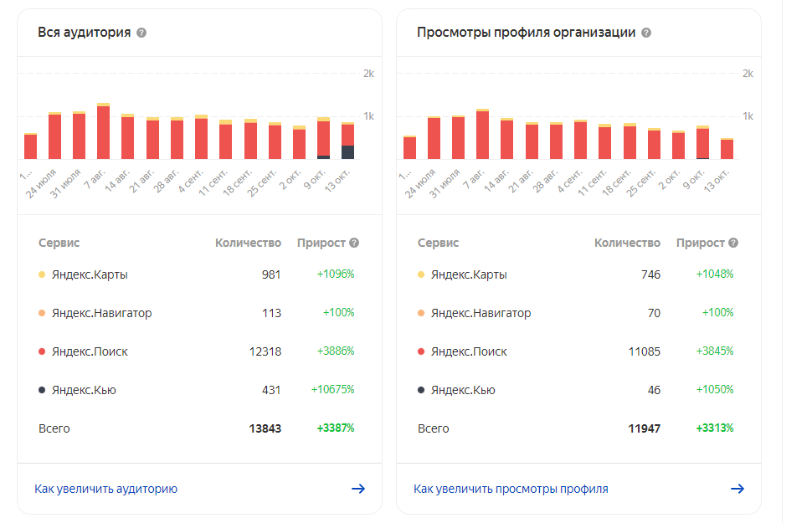The image size is (812, 523).
Task: Click the value 981 for Яндекс.Карты
Action: [x=271, y=274]
